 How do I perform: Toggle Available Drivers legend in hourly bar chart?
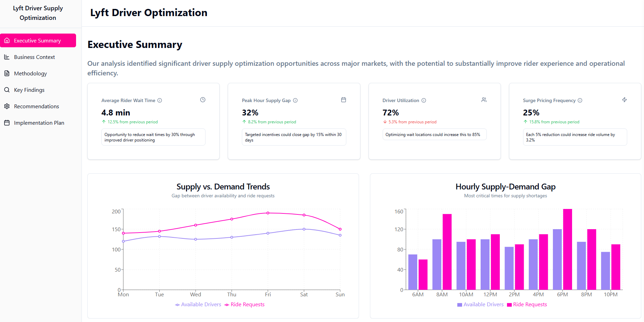[x=480, y=305]
